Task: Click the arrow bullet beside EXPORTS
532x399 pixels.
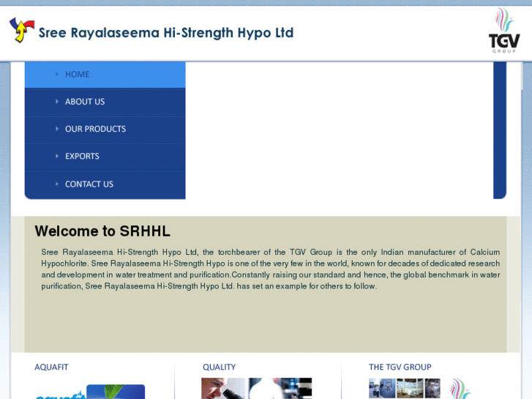Action: coord(57,156)
